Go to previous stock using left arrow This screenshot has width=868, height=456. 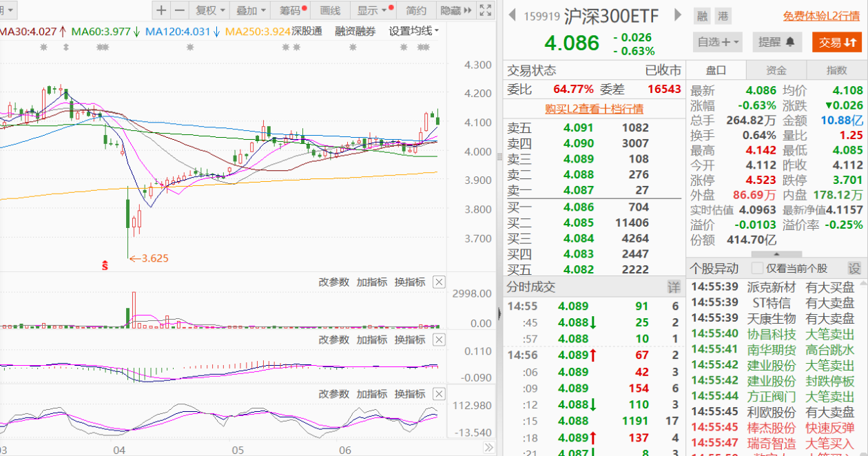click(512, 15)
